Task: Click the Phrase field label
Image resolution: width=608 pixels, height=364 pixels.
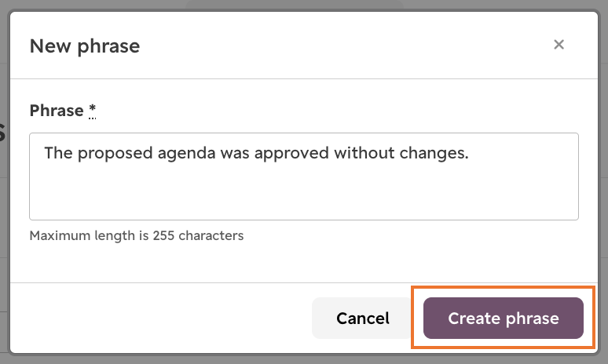Action: coord(57,111)
